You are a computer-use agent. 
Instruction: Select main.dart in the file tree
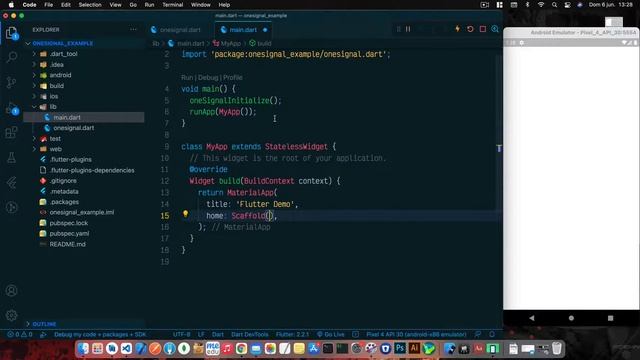[x=67, y=117]
